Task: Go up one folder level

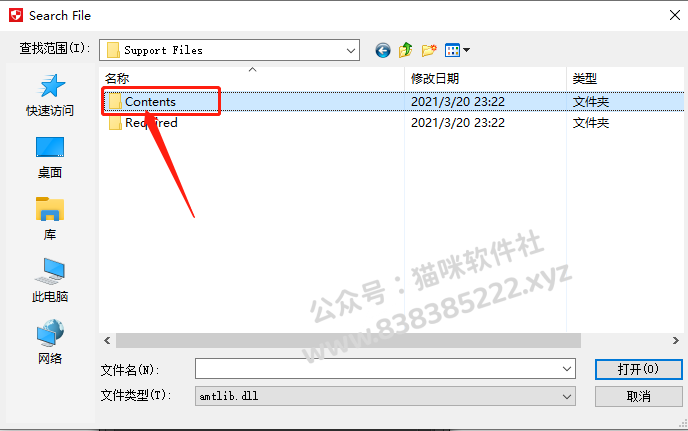Action: pyautogui.click(x=405, y=50)
